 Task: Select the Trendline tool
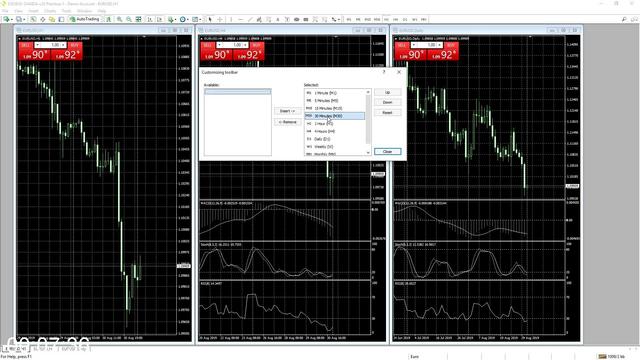pyautogui.click(x=250, y=19)
